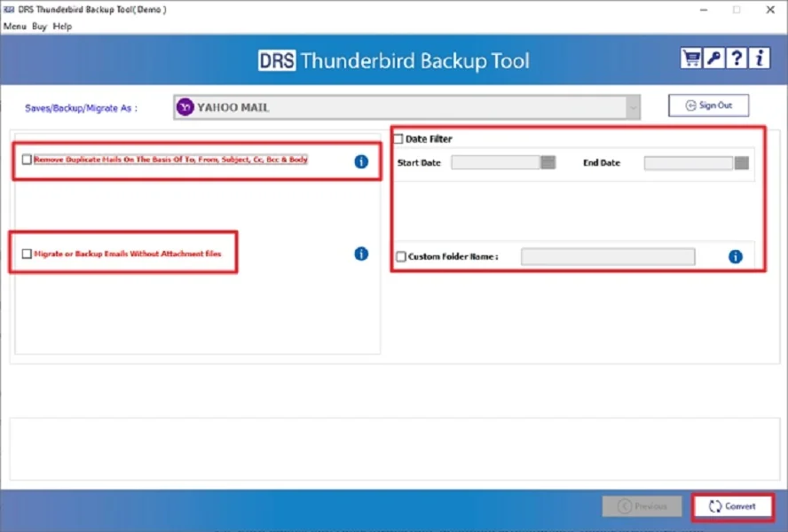The height and width of the screenshot is (532, 788).
Task: Enable Migrate or Backup Emails Without Attachment files
Action: (27, 253)
